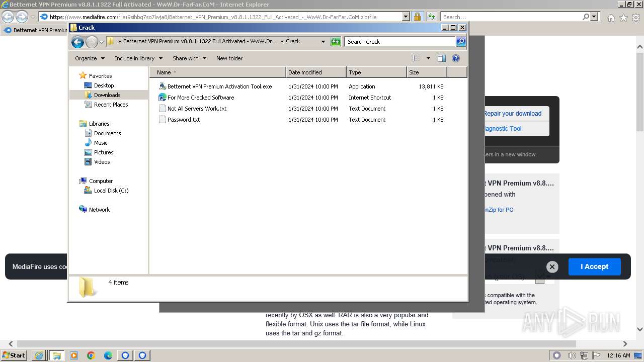The height and width of the screenshot is (362, 644).
Task: Click into IE Search box
Action: click(x=511, y=17)
